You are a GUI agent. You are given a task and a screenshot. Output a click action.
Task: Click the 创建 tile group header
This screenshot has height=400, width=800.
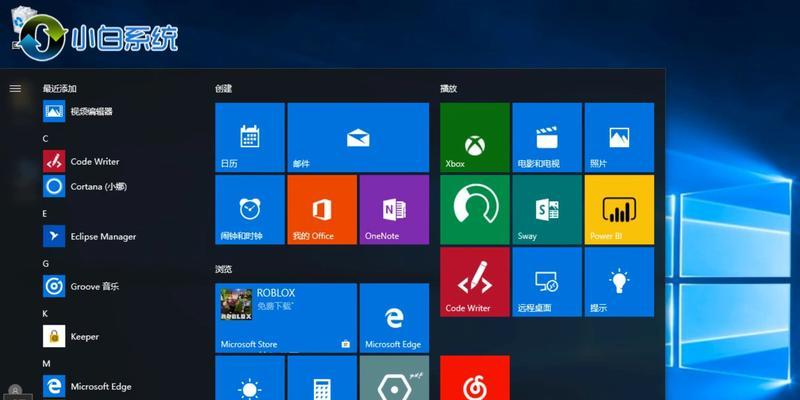[x=223, y=89]
